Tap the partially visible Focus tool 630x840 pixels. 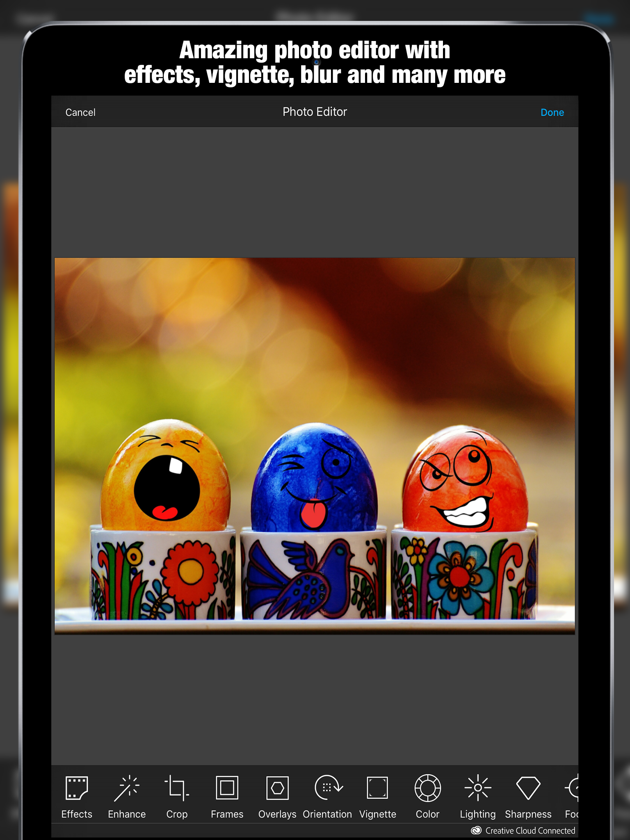[x=571, y=796]
